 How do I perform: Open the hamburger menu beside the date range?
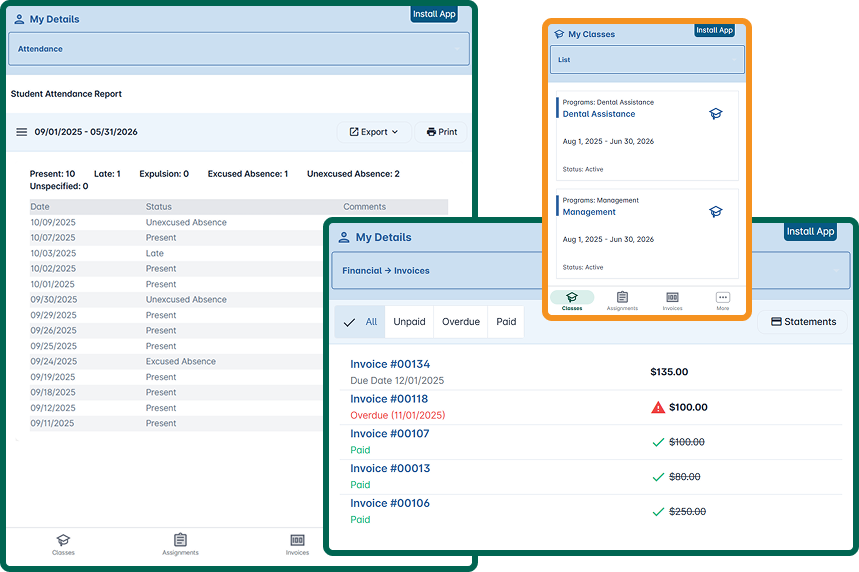(x=21, y=132)
